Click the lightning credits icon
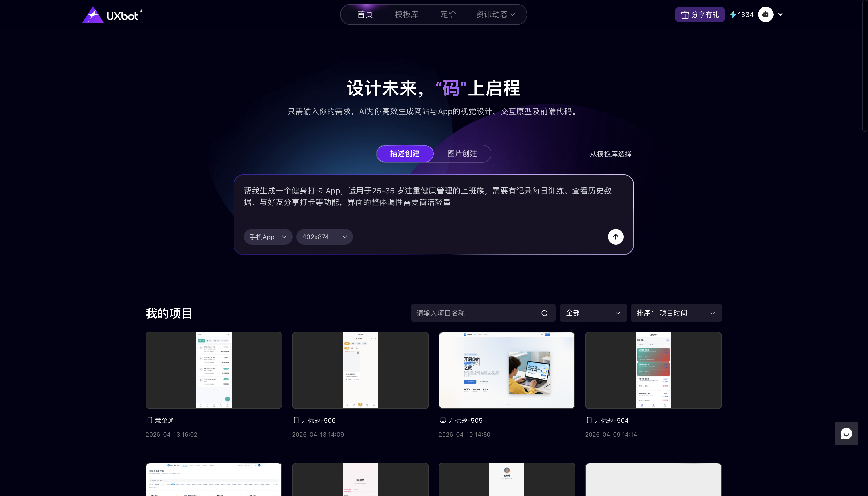 click(733, 15)
